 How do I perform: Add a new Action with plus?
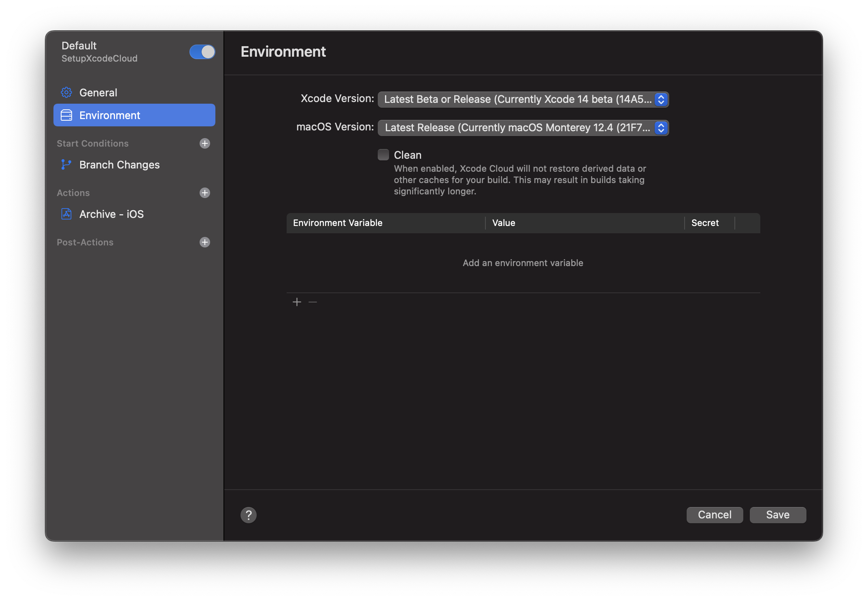pyautogui.click(x=205, y=193)
